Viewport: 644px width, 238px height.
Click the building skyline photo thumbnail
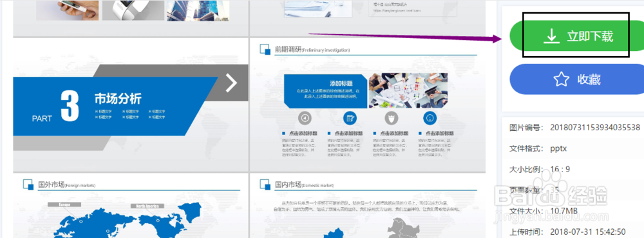point(198,10)
